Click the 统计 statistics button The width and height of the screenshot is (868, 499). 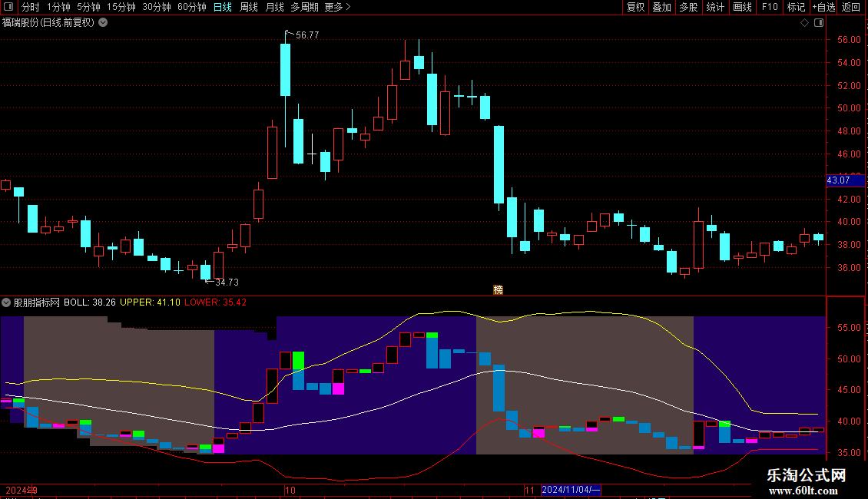(x=714, y=7)
